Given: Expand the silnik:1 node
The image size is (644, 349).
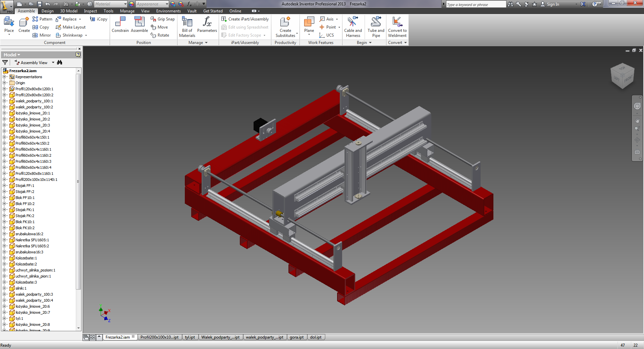Looking at the screenshot, I should (5, 288).
